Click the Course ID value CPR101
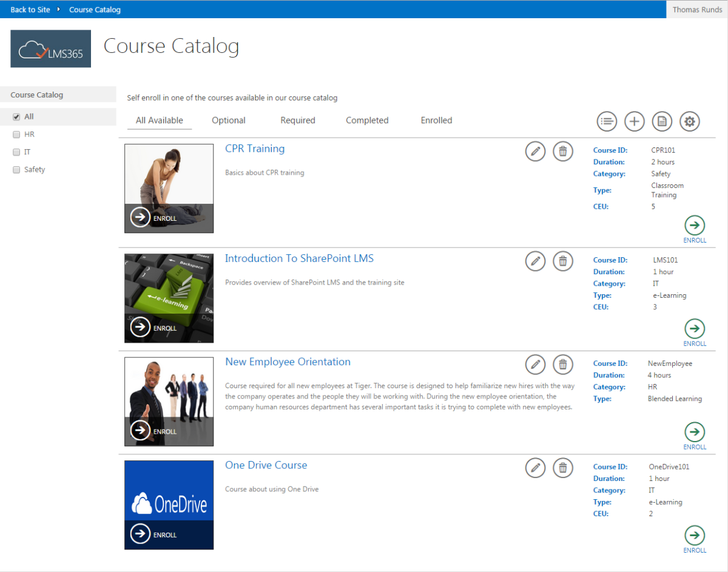This screenshot has width=728, height=572. pos(663,150)
